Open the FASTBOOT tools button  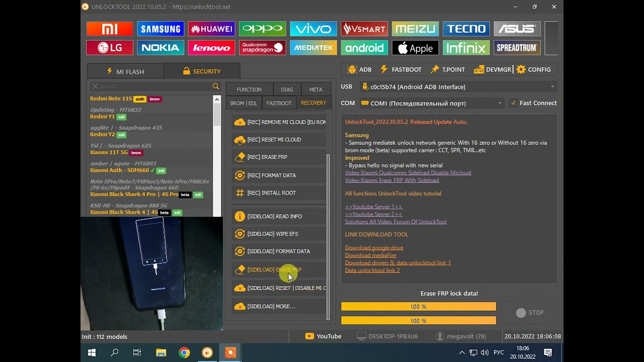[401, 69]
